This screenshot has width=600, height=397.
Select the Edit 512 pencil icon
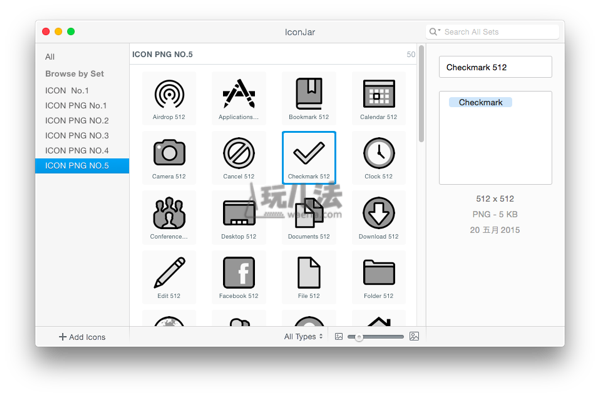tap(169, 277)
